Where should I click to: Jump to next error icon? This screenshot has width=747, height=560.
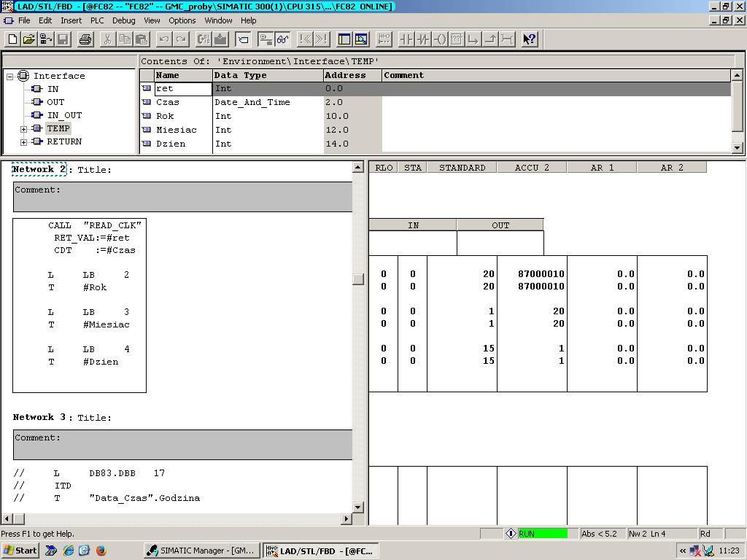coord(322,39)
